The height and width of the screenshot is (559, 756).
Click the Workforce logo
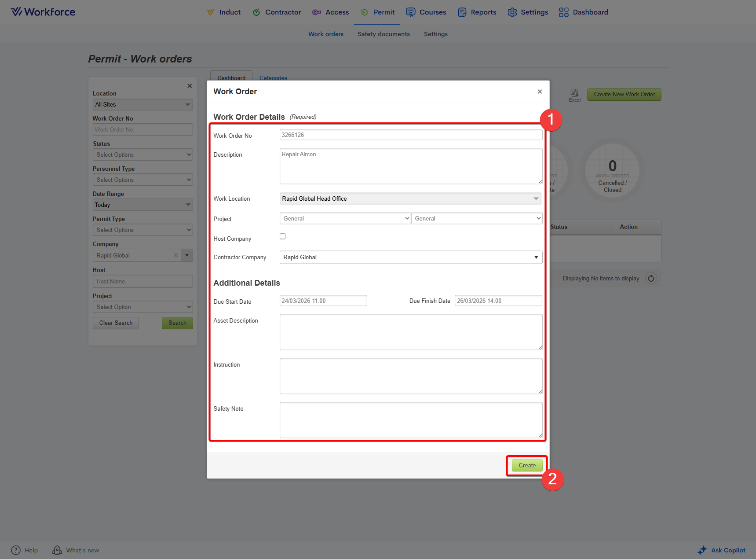pos(43,12)
